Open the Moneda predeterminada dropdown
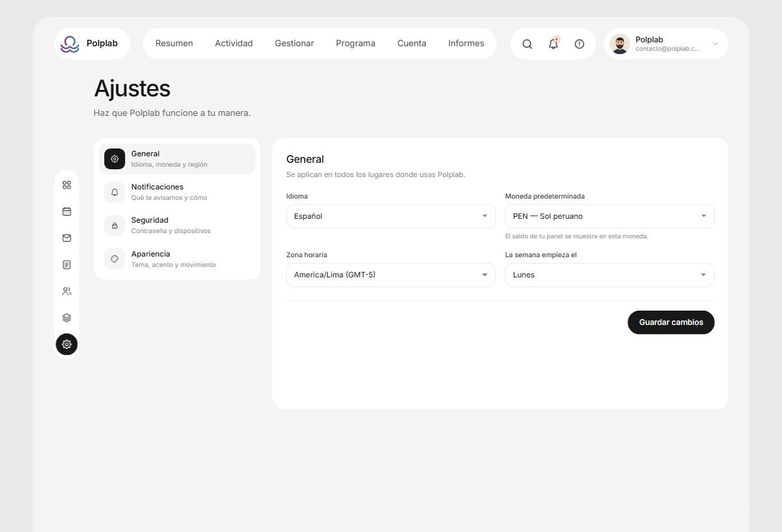This screenshot has height=532, width=782. point(610,216)
